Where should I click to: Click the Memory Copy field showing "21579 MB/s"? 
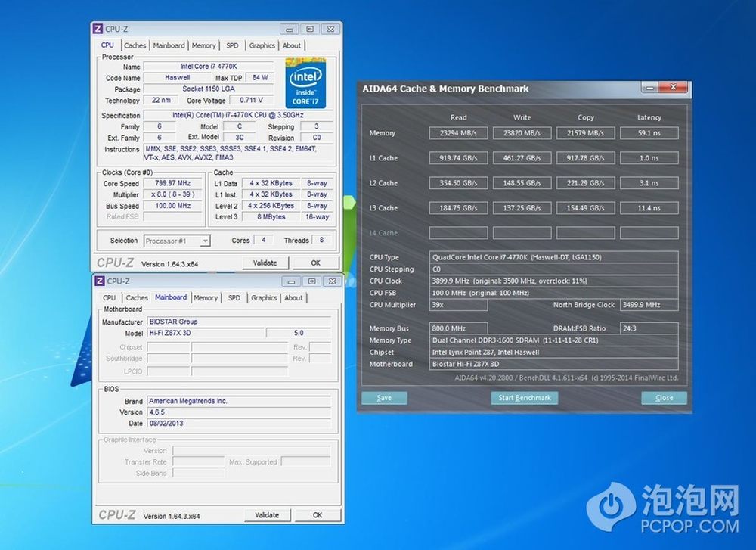click(586, 133)
